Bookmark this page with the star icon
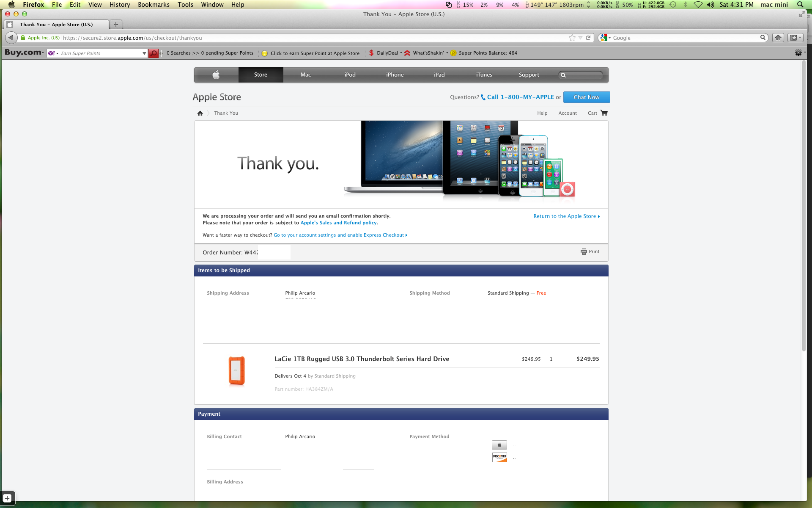Screen dimensions: 812x508 (572, 38)
